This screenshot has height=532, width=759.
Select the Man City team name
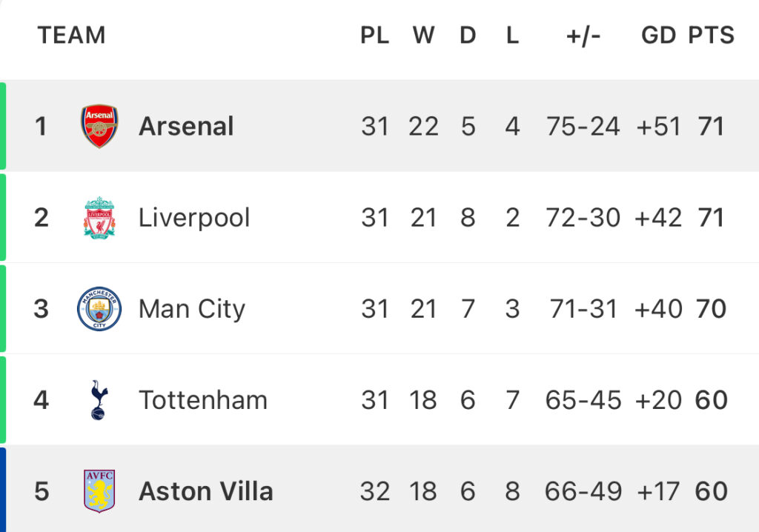[192, 309]
